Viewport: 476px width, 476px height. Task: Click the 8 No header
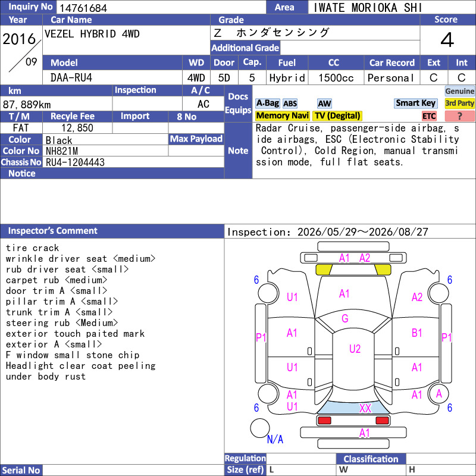click(196, 117)
